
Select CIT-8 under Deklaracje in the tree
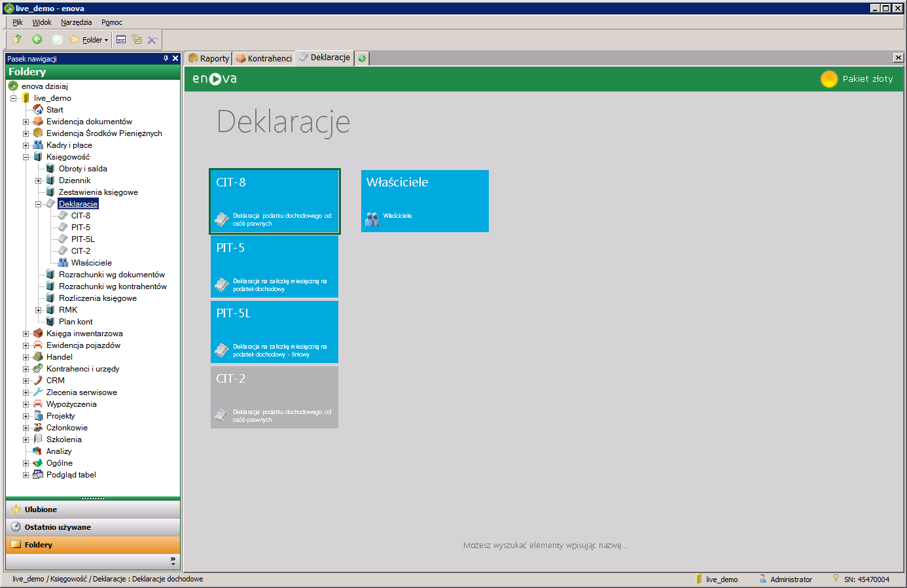[80, 216]
